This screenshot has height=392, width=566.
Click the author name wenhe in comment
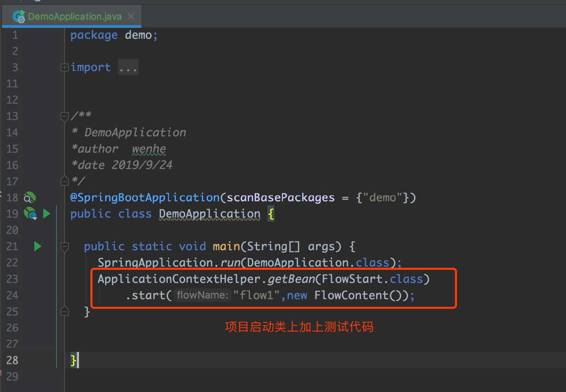click(x=149, y=149)
